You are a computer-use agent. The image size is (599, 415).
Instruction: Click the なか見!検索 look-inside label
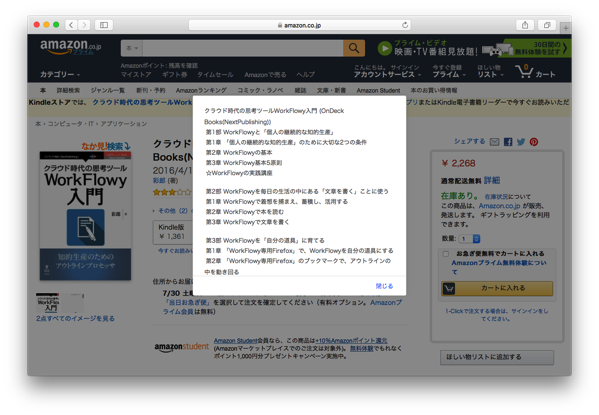[106, 146]
